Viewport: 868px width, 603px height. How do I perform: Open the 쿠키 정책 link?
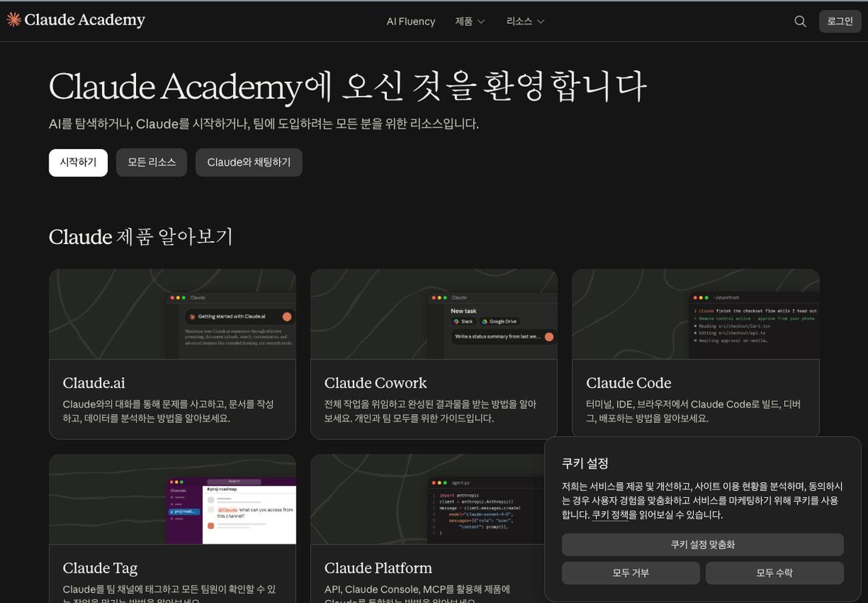(x=610, y=515)
